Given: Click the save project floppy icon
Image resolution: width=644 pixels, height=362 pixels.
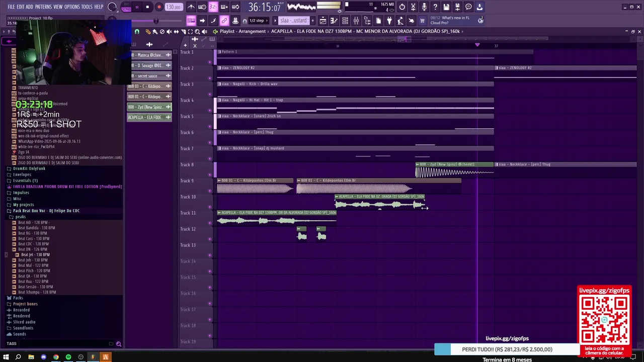Looking at the screenshot, I should tap(446, 7).
